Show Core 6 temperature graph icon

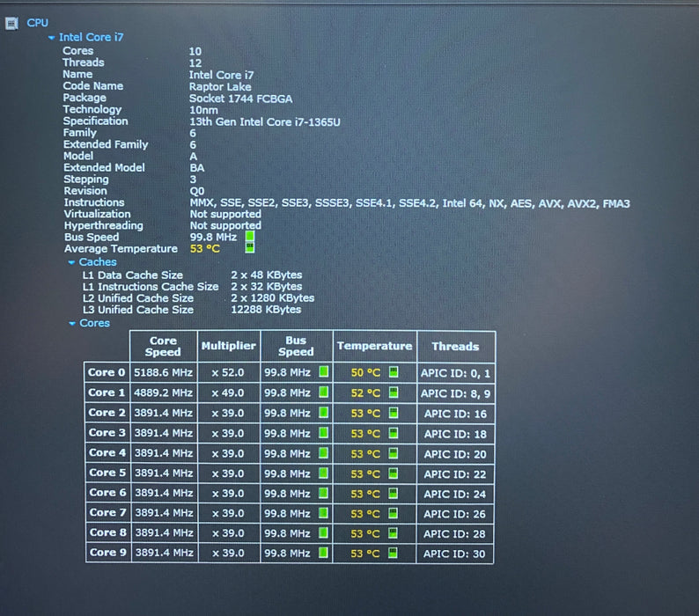click(394, 493)
